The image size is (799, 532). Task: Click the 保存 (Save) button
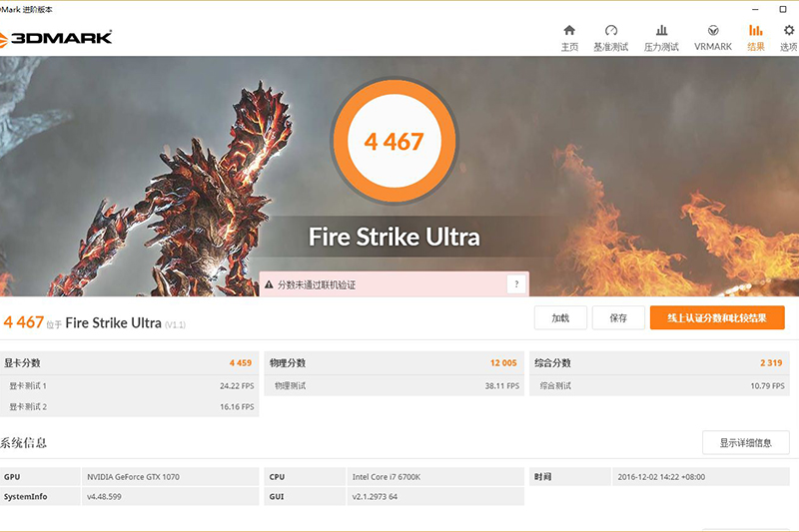618,318
